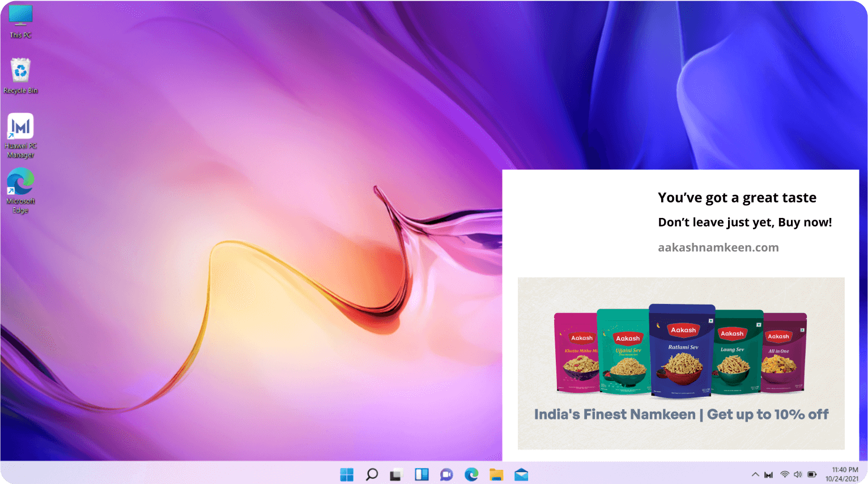This screenshot has height=484, width=868.
Task: Launch Edge browser from the taskbar
Action: tap(471, 474)
